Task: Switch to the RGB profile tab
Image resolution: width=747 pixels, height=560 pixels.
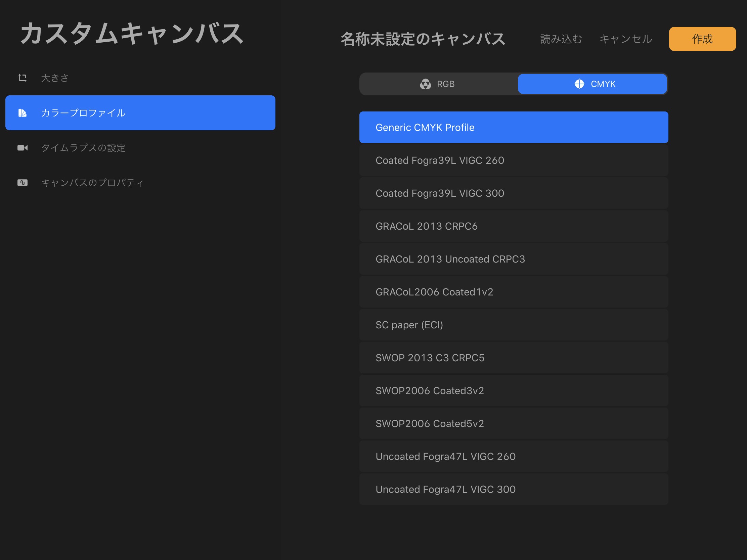Action: coord(438,84)
